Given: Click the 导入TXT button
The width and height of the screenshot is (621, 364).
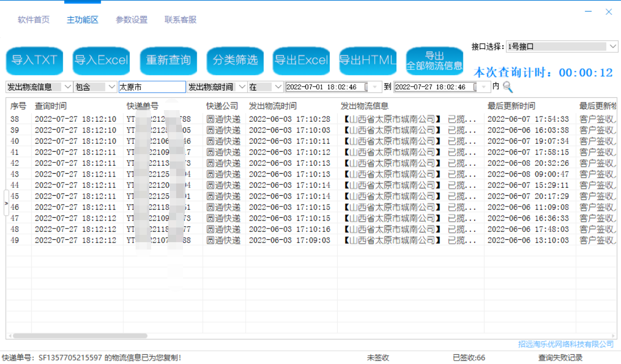Looking at the screenshot, I should (x=34, y=61).
